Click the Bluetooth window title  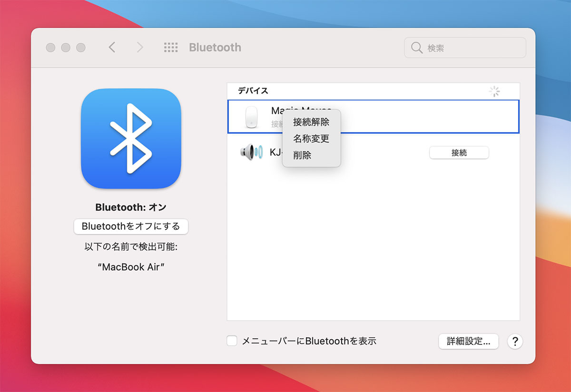coord(215,48)
